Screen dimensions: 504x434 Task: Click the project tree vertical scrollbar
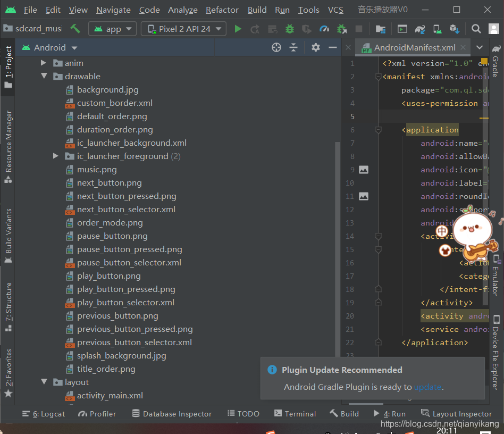pyautogui.click(x=338, y=249)
